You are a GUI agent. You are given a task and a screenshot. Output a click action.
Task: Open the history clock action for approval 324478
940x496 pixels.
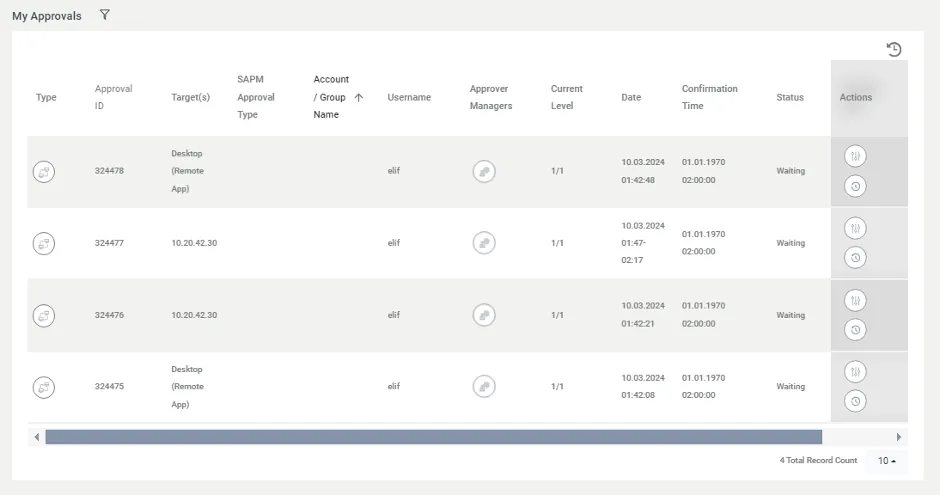pyautogui.click(x=855, y=187)
